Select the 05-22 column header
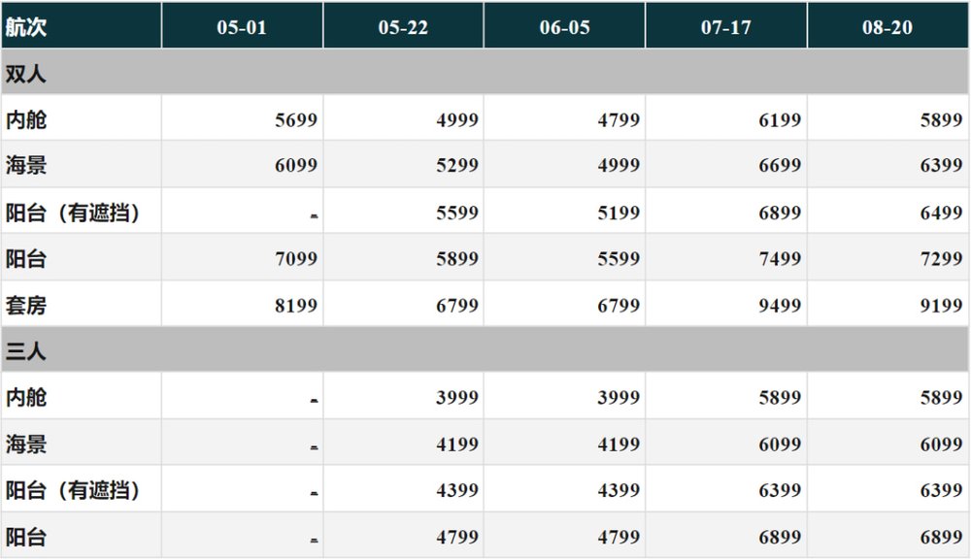The height and width of the screenshot is (560, 971). point(403,27)
